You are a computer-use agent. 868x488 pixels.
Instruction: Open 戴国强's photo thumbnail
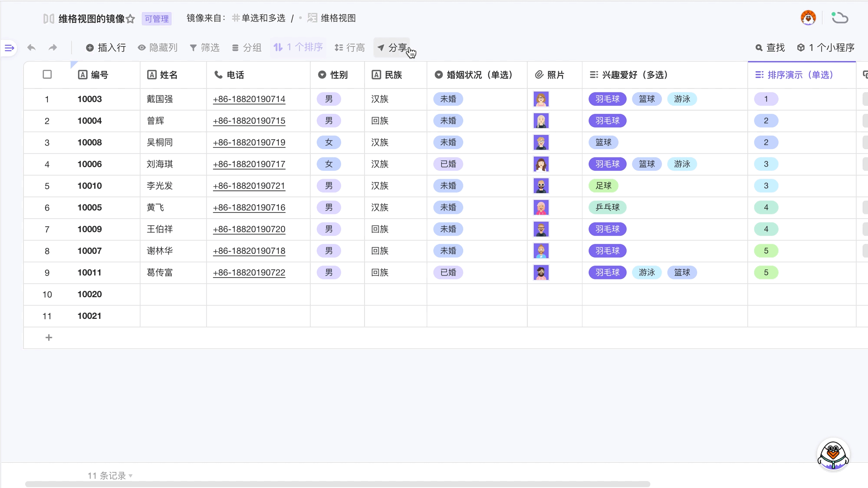[x=541, y=99]
